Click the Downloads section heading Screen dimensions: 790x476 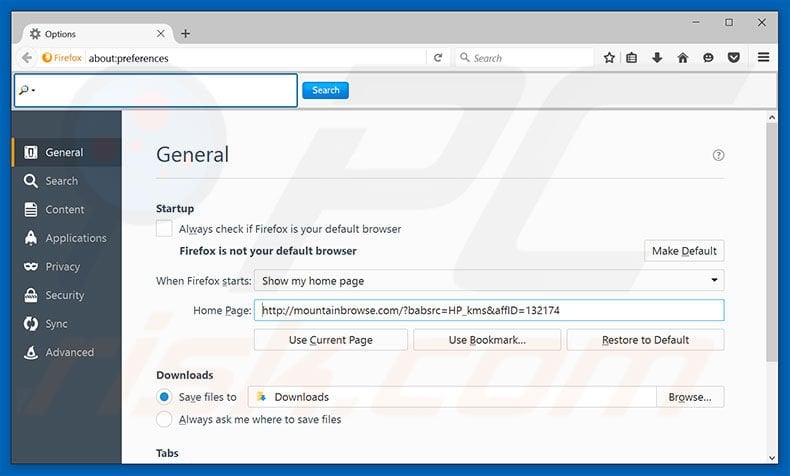pyautogui.click(x=184, y=375)
